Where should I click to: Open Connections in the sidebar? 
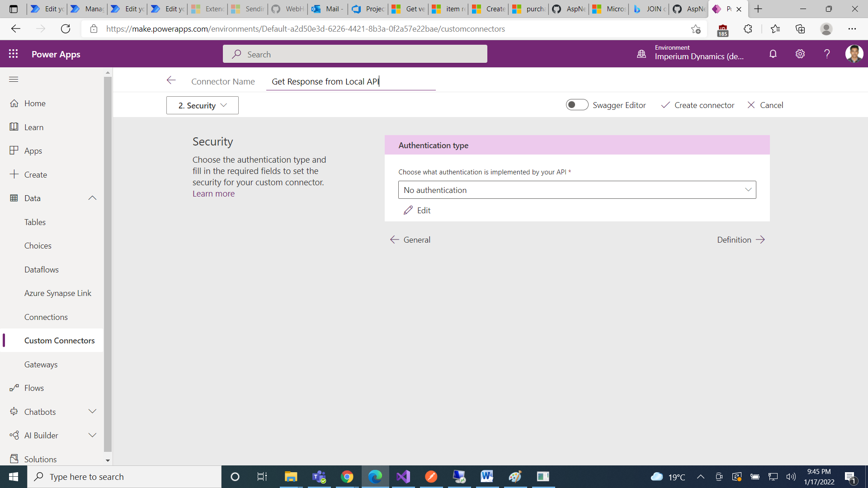pos(46,317)
